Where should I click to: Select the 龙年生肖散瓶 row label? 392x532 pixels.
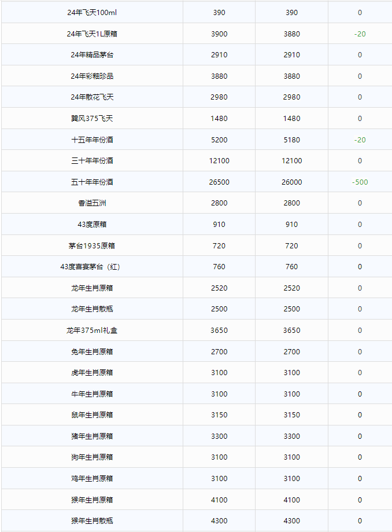pyautogui.click(x=92, y=309)
